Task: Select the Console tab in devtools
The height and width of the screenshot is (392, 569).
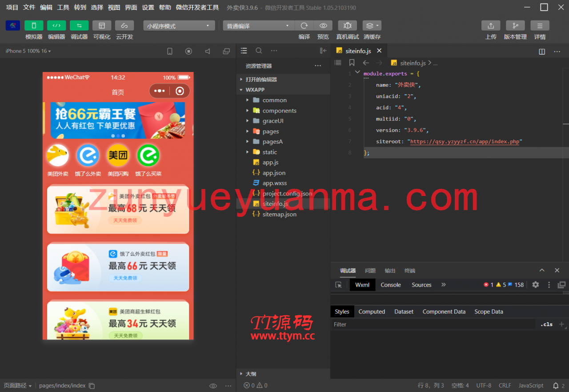Action: (x=391, y=285)
